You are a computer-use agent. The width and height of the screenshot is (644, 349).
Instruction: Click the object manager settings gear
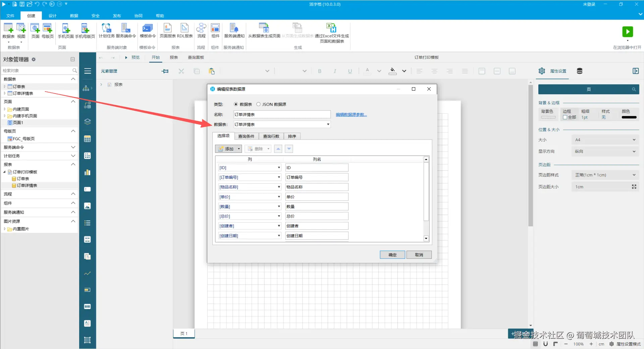click(x=34, y=59)
